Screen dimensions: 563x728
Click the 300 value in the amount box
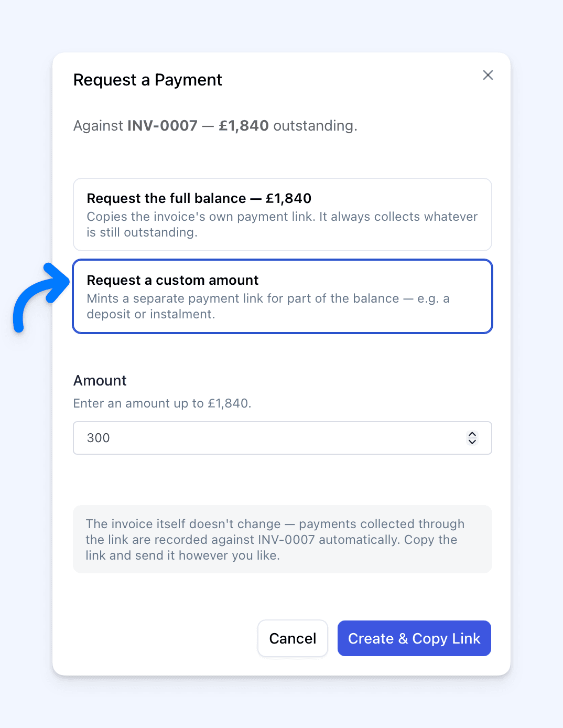point(99,438)
